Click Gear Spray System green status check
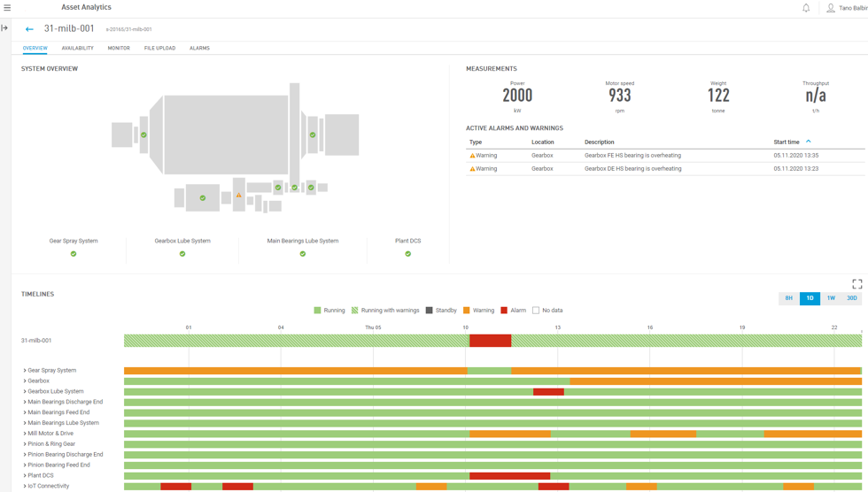 [74, 254]
